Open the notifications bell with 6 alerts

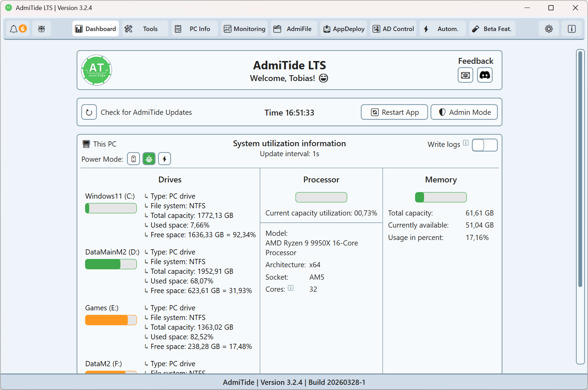18,29
